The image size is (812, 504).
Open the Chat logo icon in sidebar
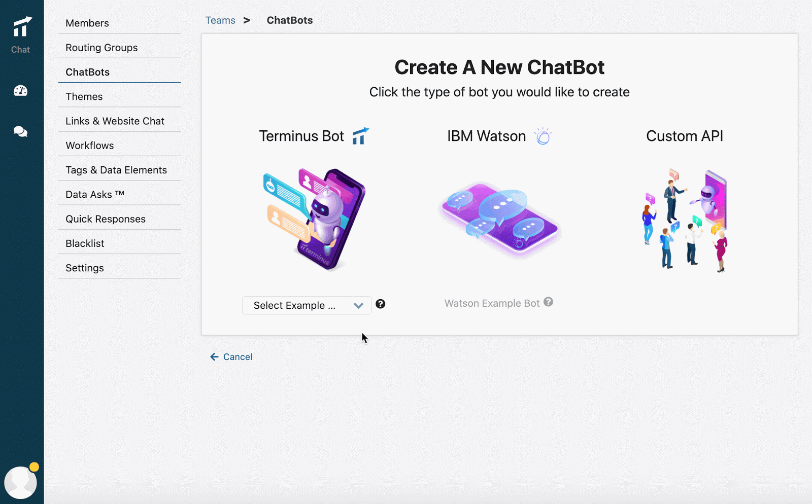click(21, 34)
